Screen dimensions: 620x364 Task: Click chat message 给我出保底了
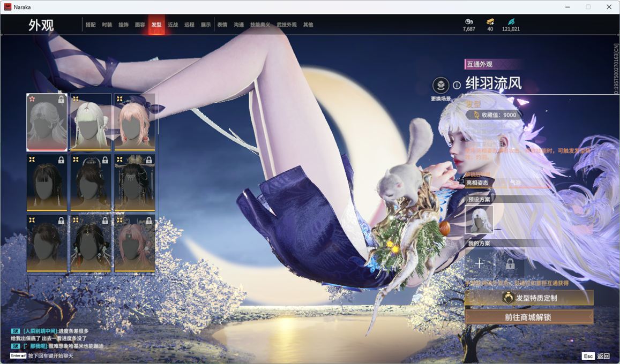tap(48, 338)
